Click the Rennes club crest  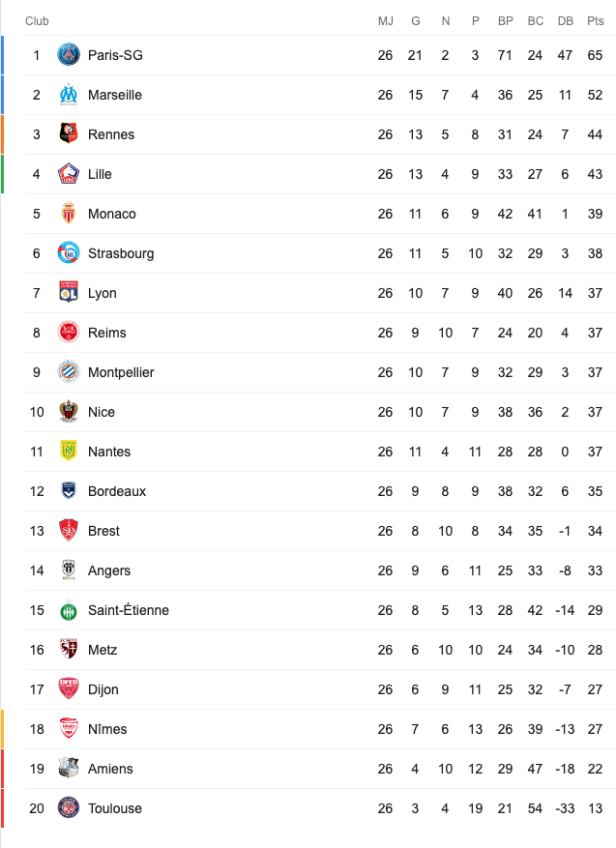coord(68,134)
